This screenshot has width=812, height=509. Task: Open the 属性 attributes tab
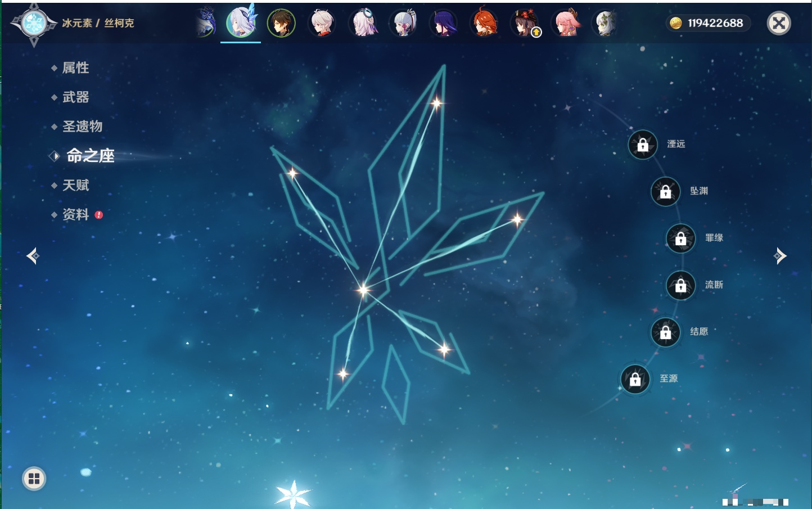click(76, 68)
